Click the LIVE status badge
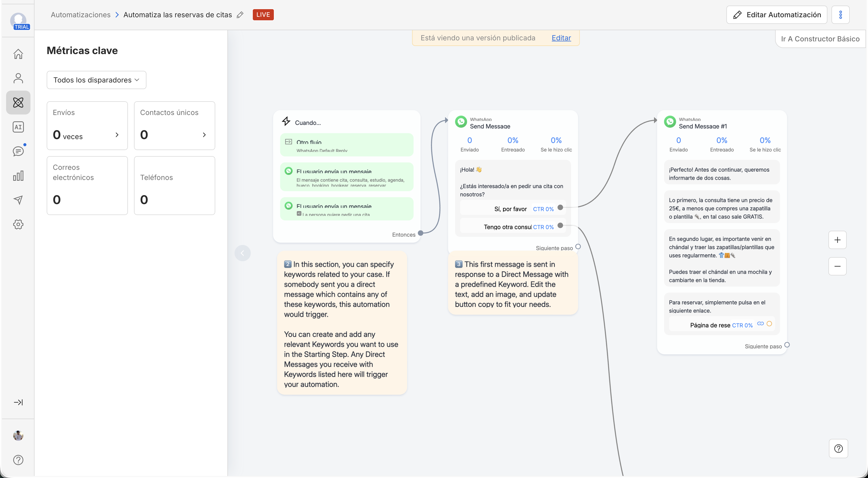Image resolution: width=868 pixels, height=478 pixels. 263,15
